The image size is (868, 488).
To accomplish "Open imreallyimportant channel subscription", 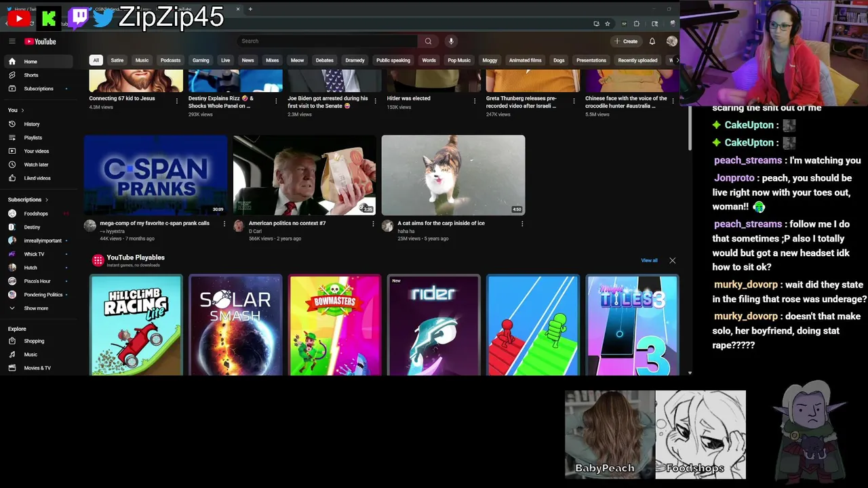I will [39, 241].
